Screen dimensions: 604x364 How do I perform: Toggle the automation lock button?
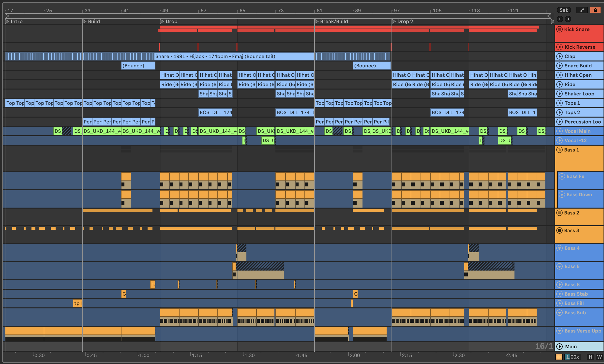tap(595, 10)
